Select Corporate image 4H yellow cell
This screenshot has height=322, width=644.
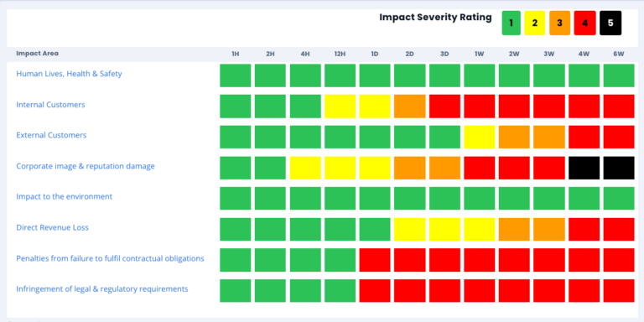tap(305, 168)
